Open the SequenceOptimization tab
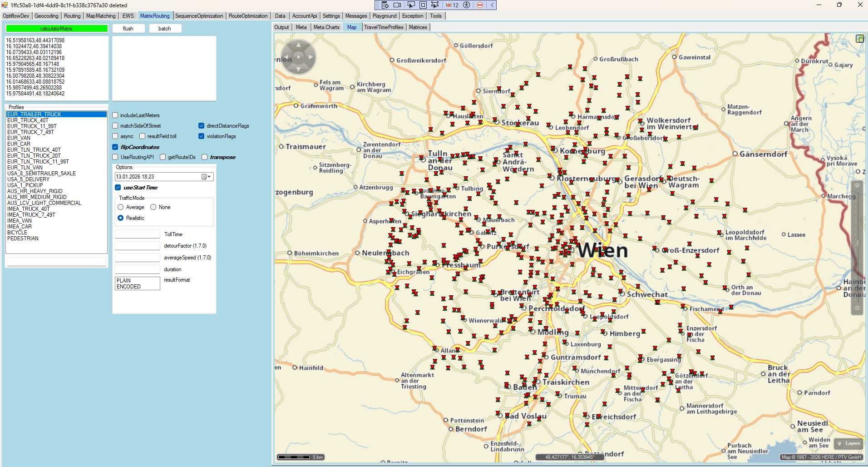The height and width of the screenshot is (467, 868). coord(199,16)
